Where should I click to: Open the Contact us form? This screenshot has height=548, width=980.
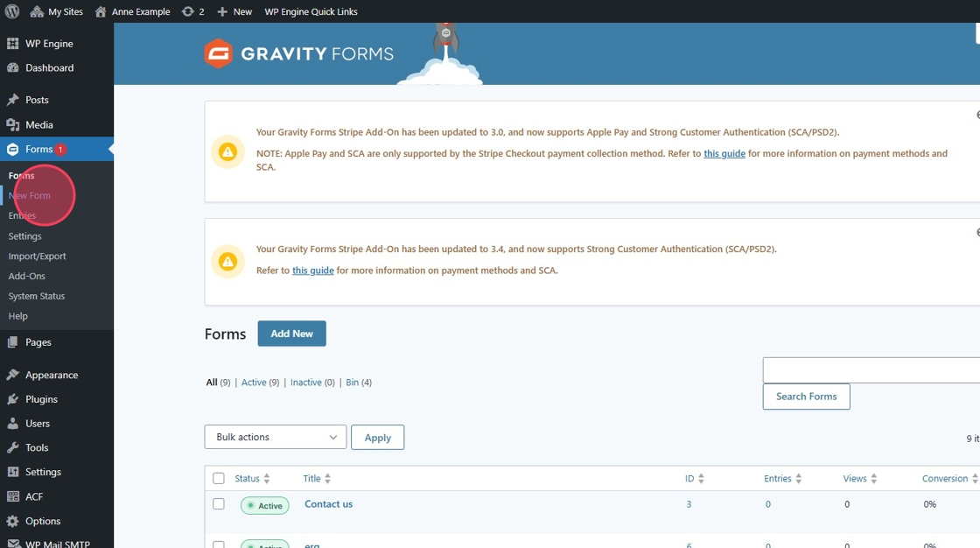[x=329, y=504]
